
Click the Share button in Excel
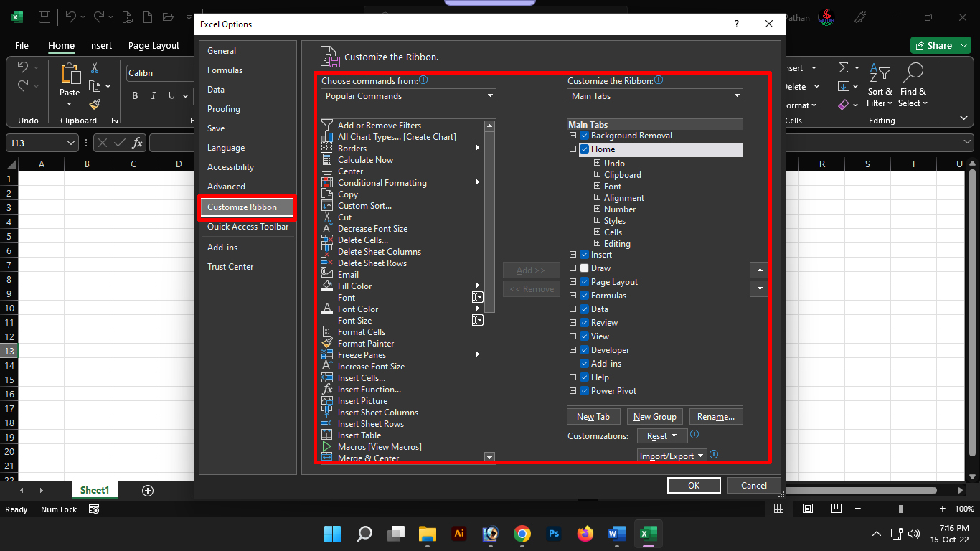click(x=941, y=45)
